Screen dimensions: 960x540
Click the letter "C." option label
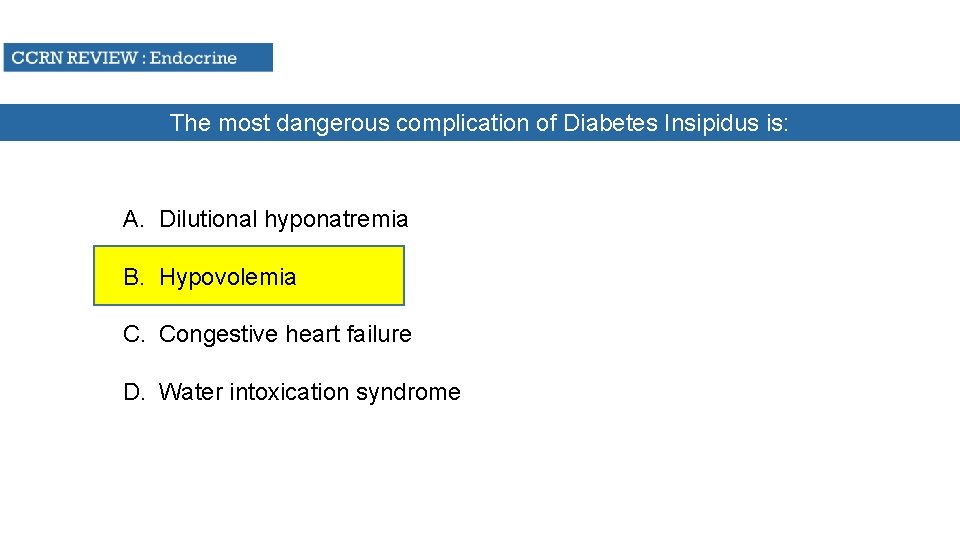134,334
